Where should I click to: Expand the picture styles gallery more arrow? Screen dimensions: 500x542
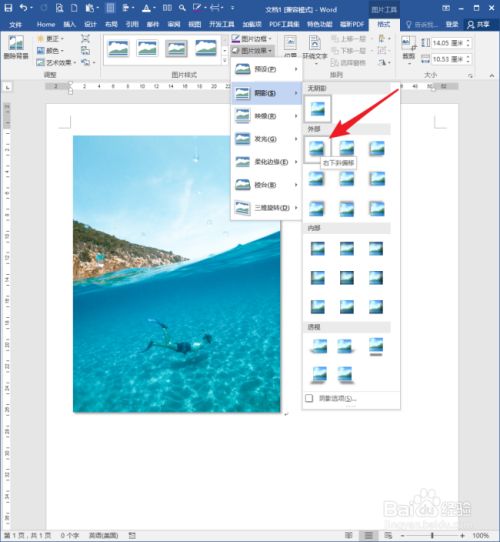tap(225, 61)
